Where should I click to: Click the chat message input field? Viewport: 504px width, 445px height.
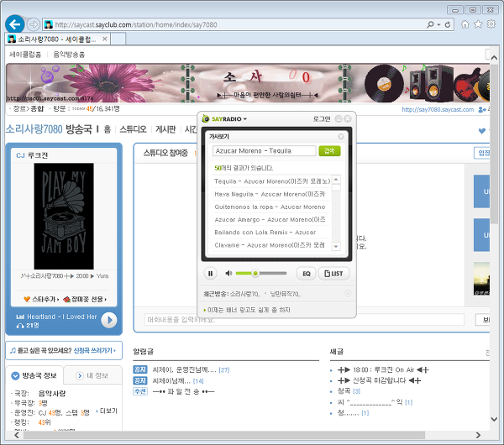click(x=304, y=320)
